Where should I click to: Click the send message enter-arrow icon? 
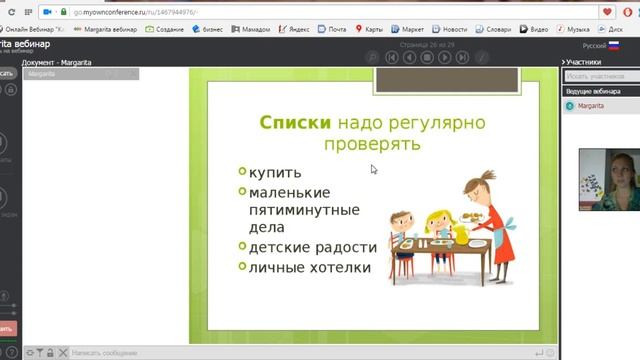point(539,353)
